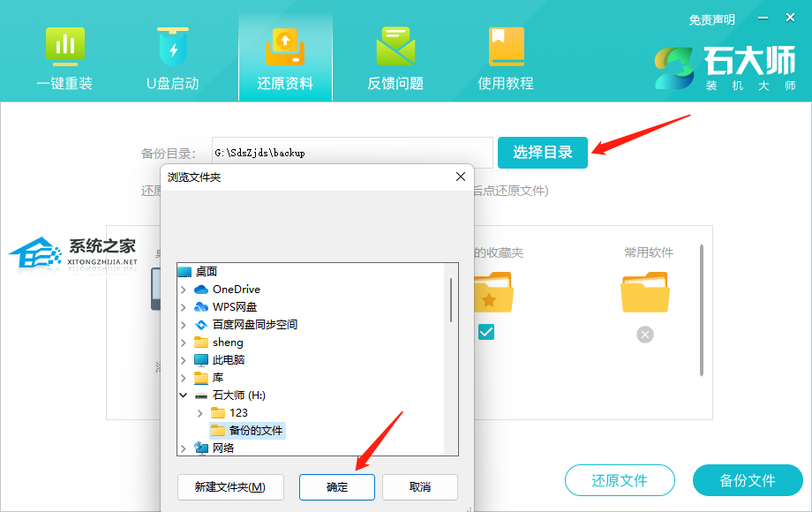Switch to the U盘启动 tab
Screen dimensions: 812x512
(x=173, y=57)
